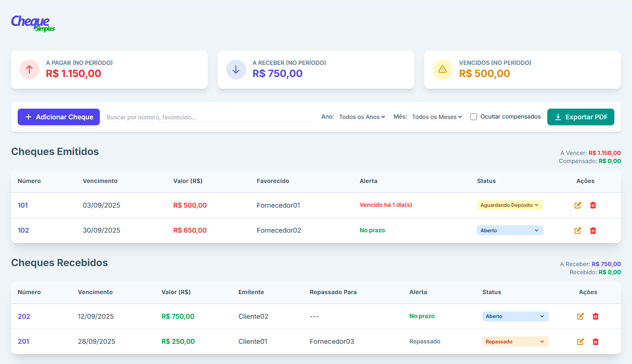This screenshot has height=364, width=632.
Task: Delete cheque 102 using trash icon
Action: [593, 230]
